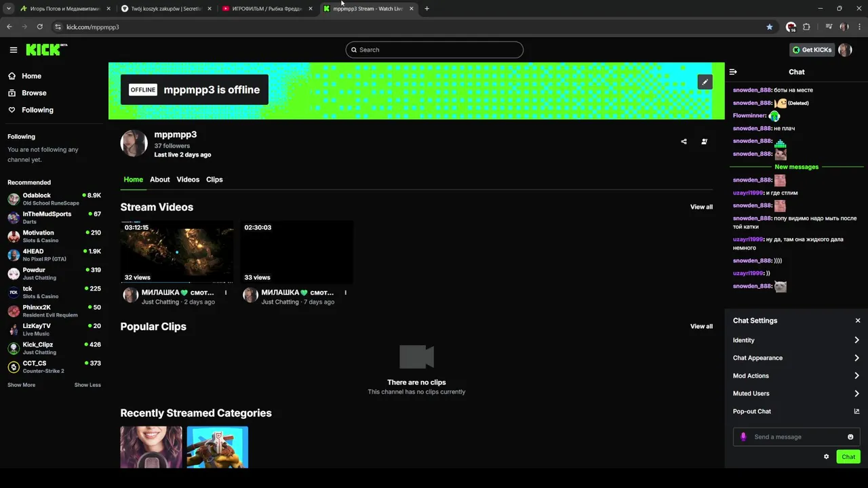Switch to the ИГРОФИЛЬМ YouTube browser tab
868x488 pixels.
pyautogui.click(x=267, y=9)
